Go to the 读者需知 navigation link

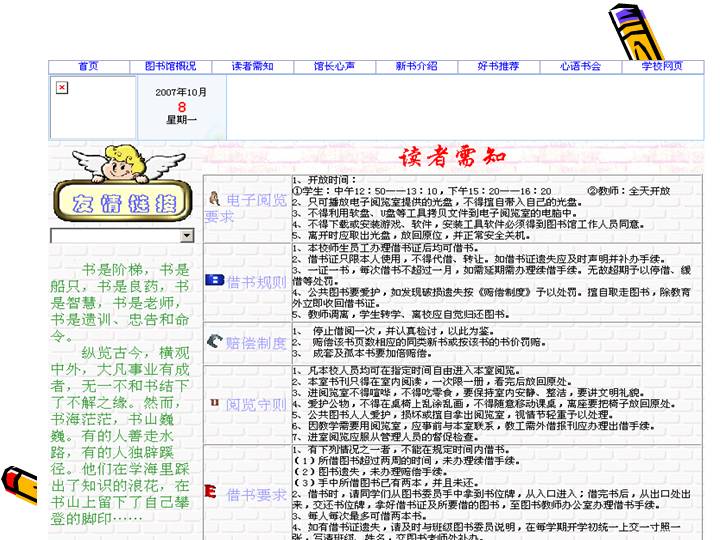click(253, 66)
